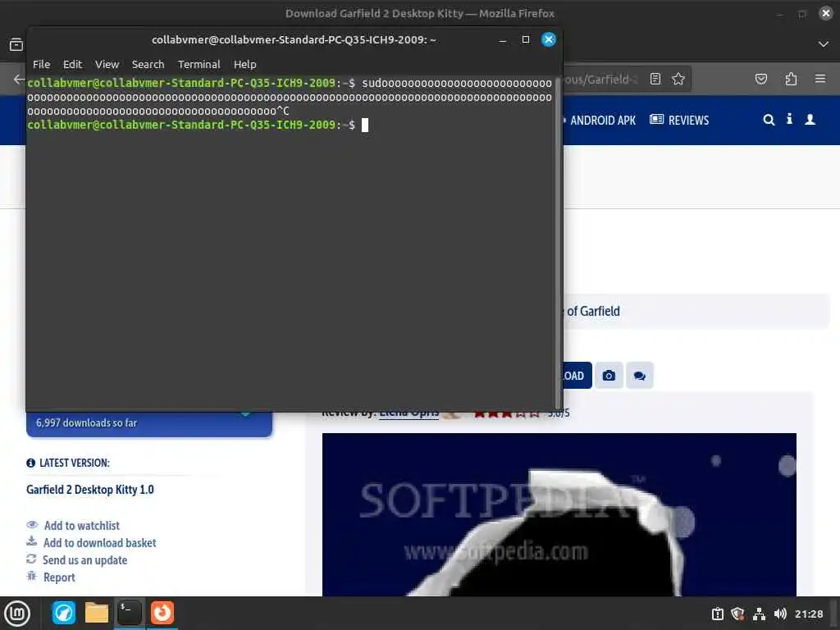840x630 pixels.
Task: Click the download basket arrow icon
Action: [32, 541]
